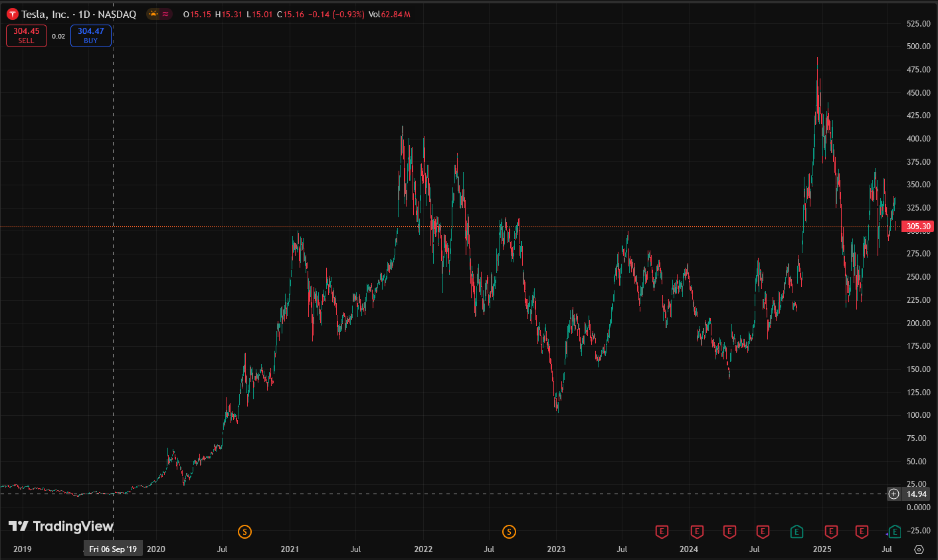Image resolution: width=938 pixels, height=560 pixels.
Task: Open chart settings via the bottom-right gear icon
Action: tap(919, 549)
